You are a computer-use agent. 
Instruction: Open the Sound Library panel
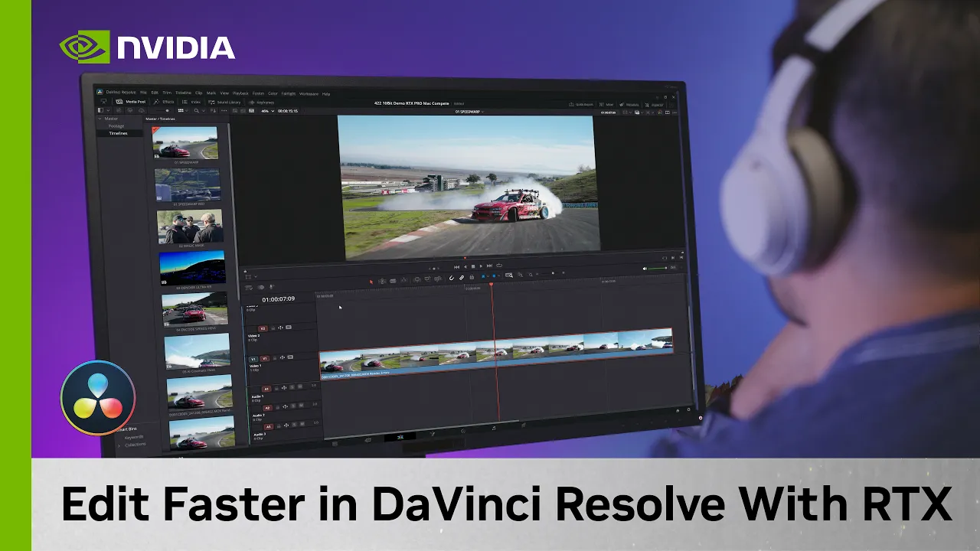coord(224,102)
